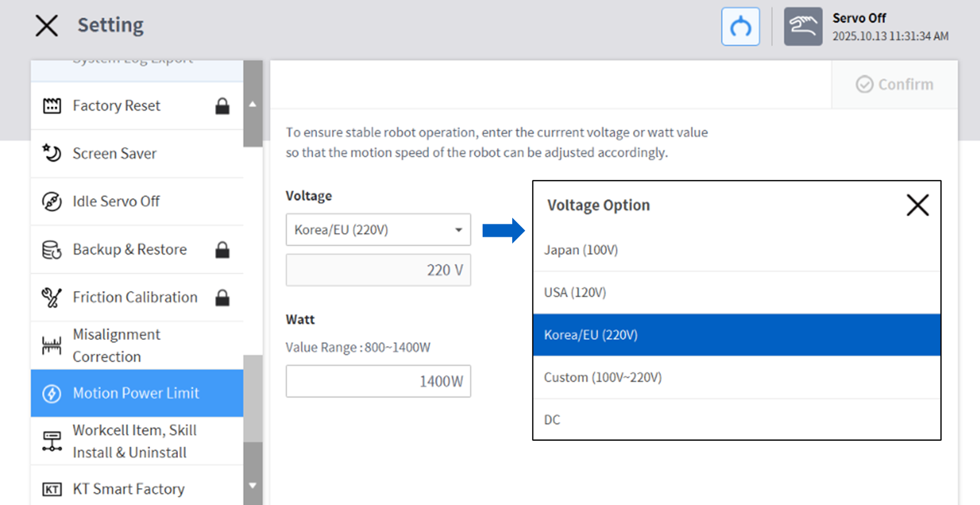
Task: Click the KT Smart Factory icon
Action: coord(52,490)
